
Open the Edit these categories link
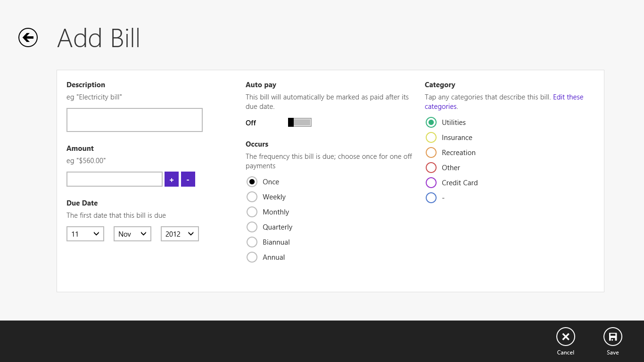568,97
